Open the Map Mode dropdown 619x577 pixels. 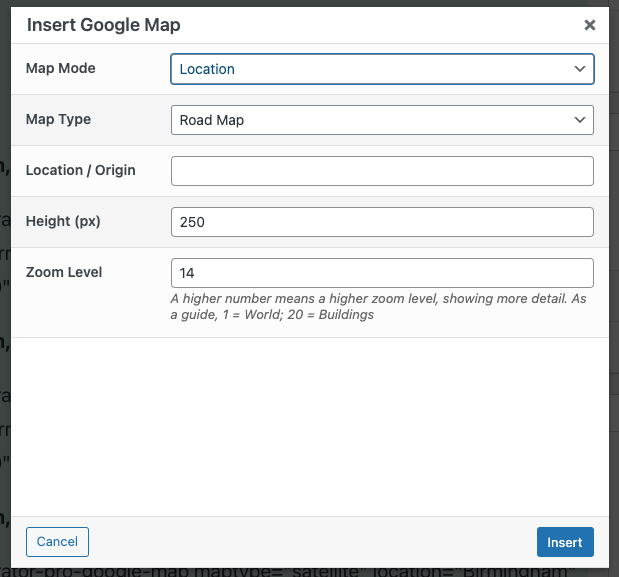382,69
